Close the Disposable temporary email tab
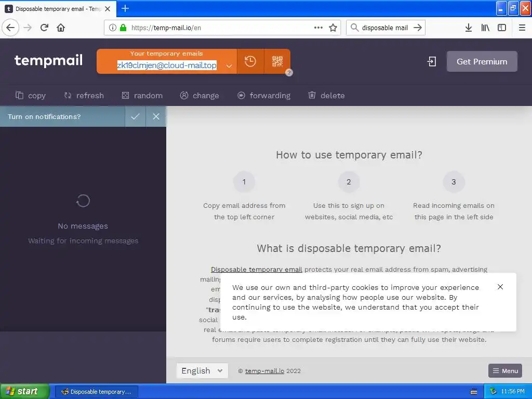This screenshot has width=532, height=399. (x=108, y=9)
